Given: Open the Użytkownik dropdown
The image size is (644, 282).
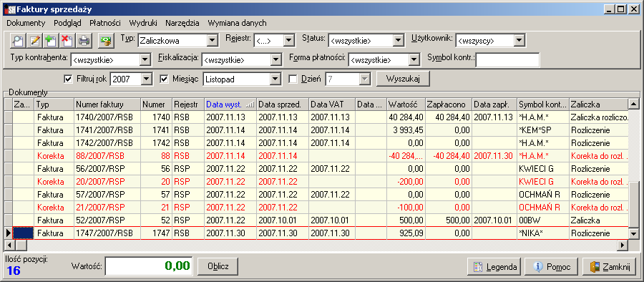Looking at the screenshot, I should 519,40.
